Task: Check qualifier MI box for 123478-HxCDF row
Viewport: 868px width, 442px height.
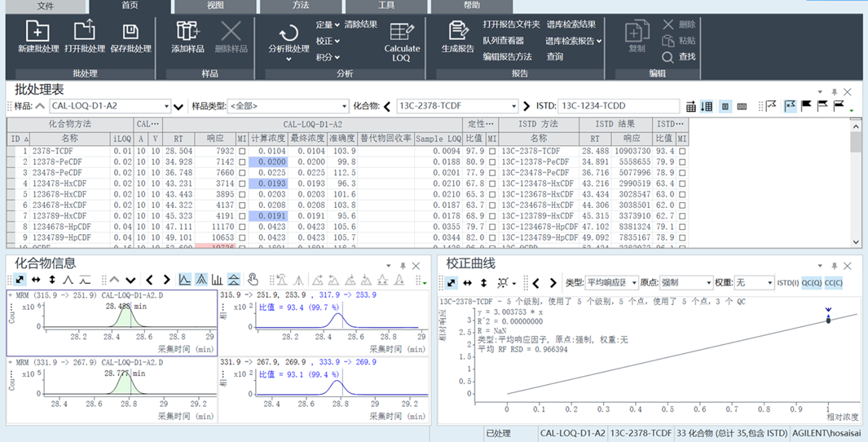Action: [x=492, y=183]
